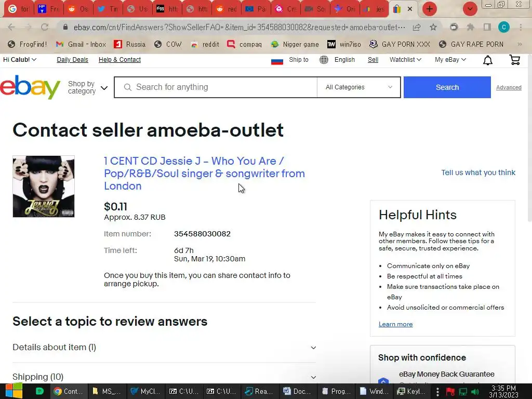Viewport: 532px width, 399px height.
Task: Click the lock icon in the address bar
Action: tap(65, 27)
